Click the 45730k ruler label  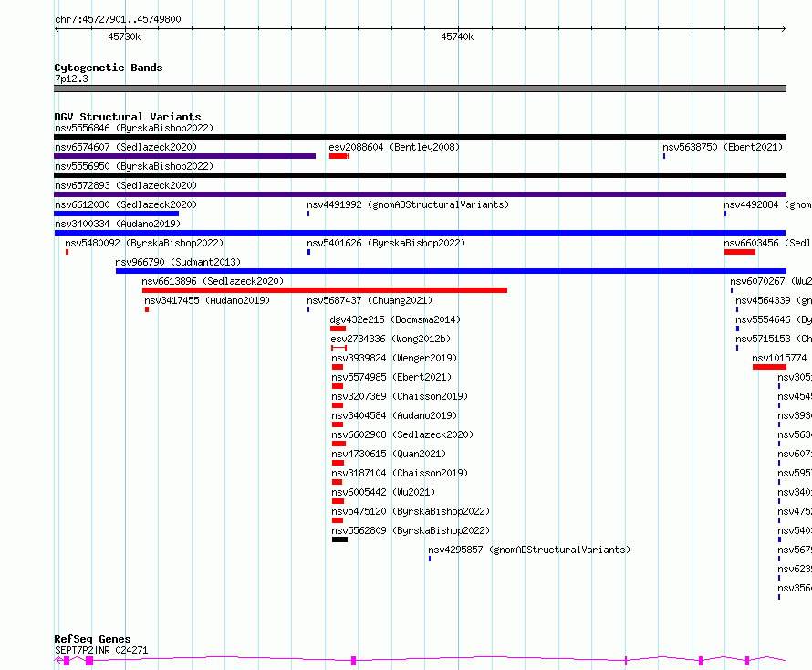(x=124, y=37)
